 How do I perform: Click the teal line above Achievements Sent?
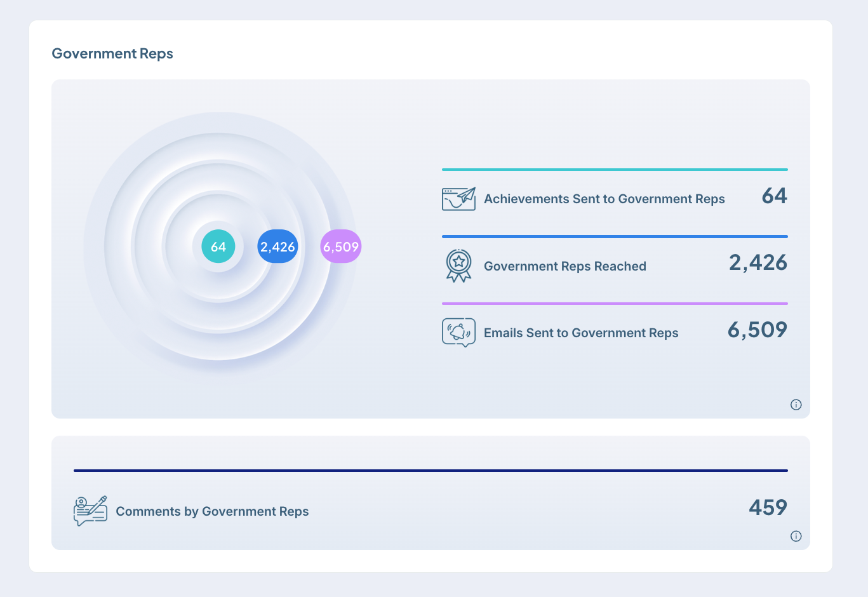point(615,170)
